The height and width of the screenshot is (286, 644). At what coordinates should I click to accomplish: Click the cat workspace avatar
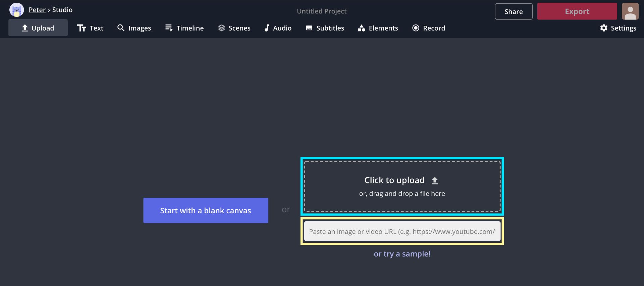(x=16, y=10)
